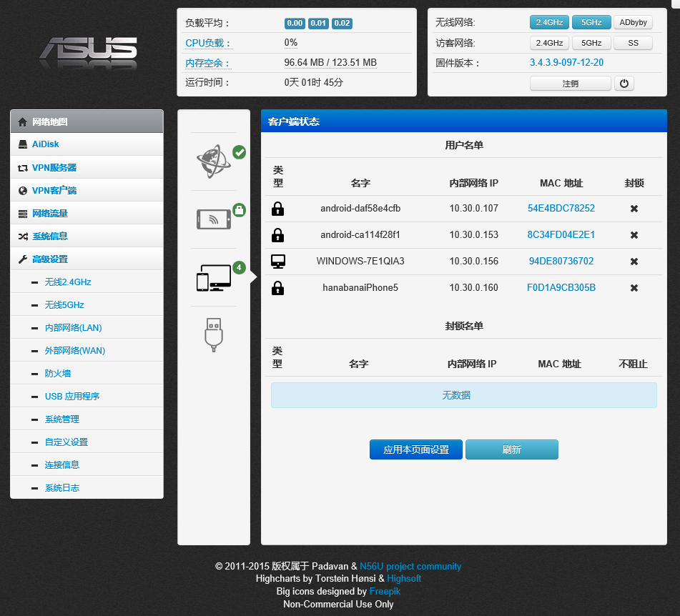Click 注销 logout button
This screenshot has height=616, width=680.
click(x=571, y=83)
